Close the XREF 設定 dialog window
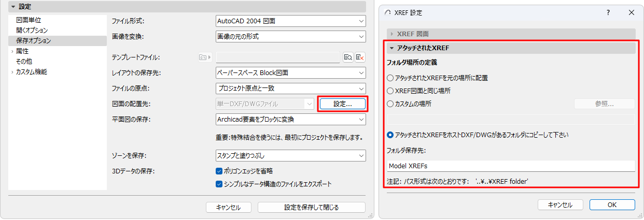 pyautogui.click(x=632, y=12)
